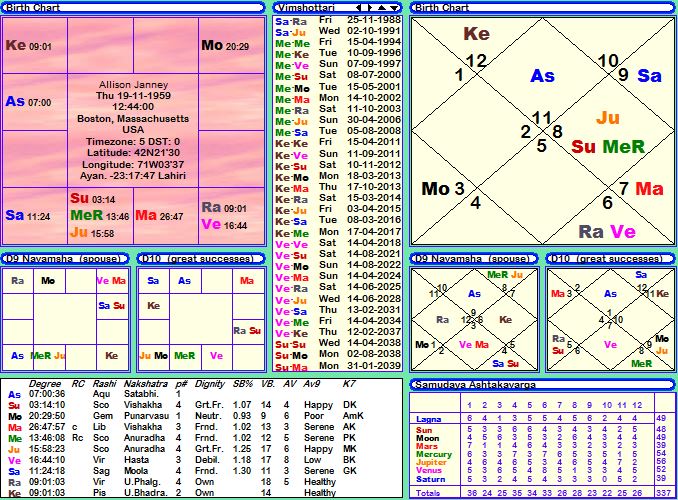Select 'Sa 11:24' in square birth chart
The image size is (678, 500).
click(28, 215)
